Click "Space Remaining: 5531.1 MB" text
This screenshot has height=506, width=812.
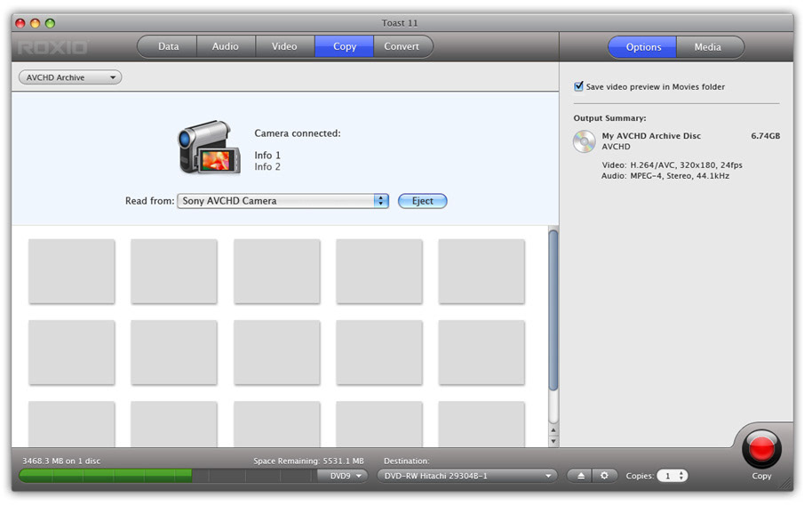point(308,461)
